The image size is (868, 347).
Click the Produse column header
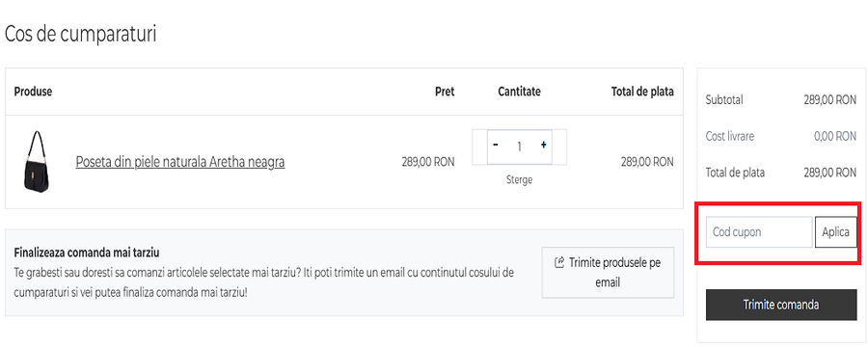tap(33, 92)
